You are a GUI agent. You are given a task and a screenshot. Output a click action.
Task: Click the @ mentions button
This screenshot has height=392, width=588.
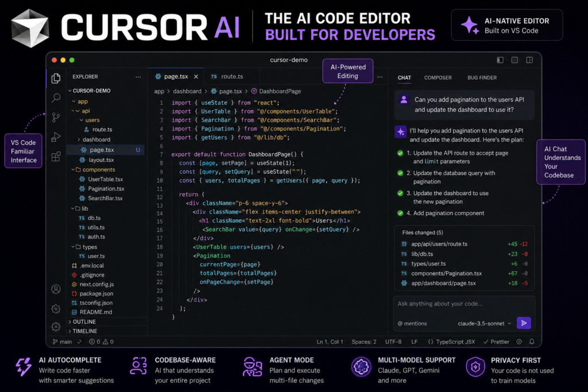(412, 324)
